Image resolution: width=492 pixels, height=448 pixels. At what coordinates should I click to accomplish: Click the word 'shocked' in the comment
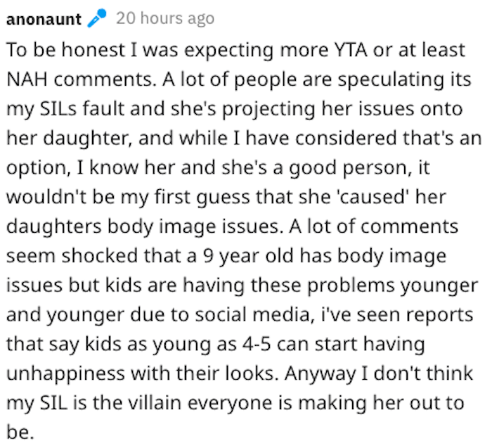tap(100, 255)
